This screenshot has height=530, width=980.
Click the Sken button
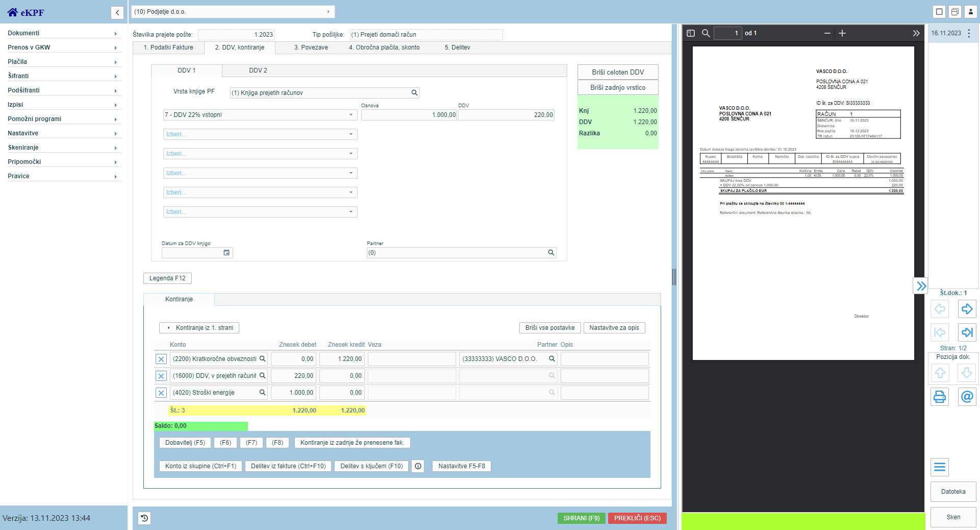pyautogui.click(x=953, y=517)
